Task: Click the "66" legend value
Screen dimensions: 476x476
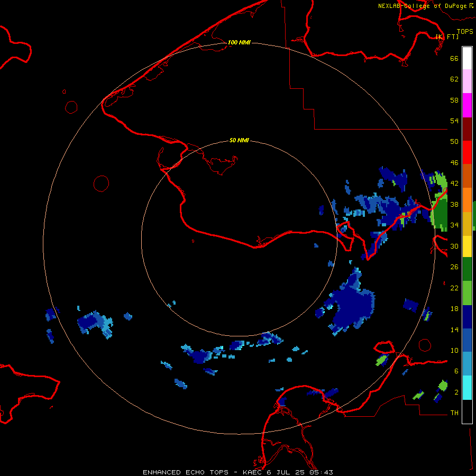Action: pos(454,58)
